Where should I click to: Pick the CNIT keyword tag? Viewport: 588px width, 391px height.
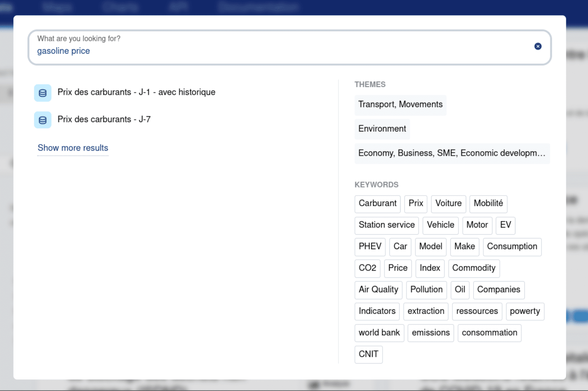pos(368,354)
